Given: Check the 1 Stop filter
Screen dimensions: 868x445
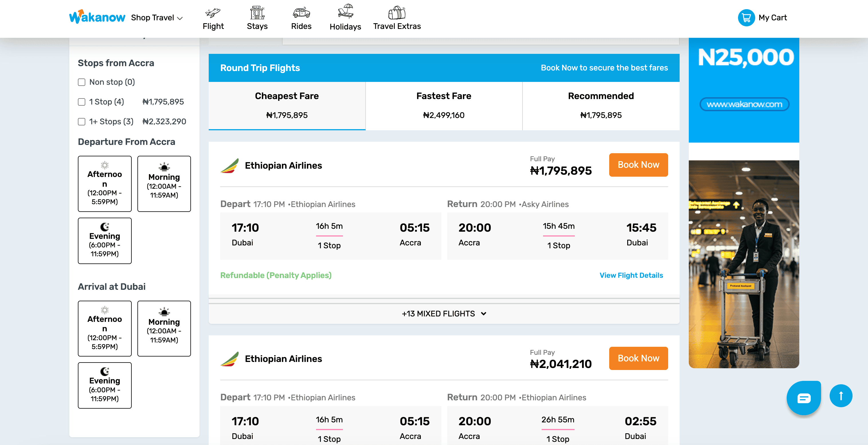Looking at the screenshot, I should pyautogui.click(x=82, y=101).
